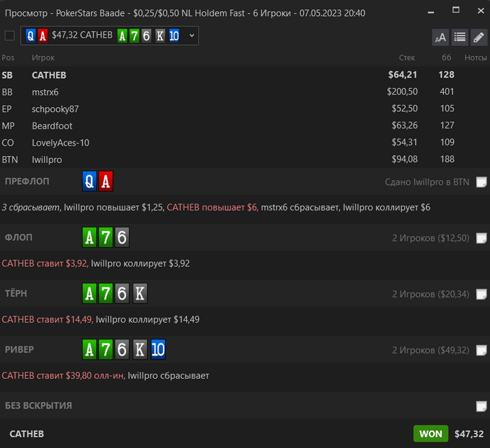
Task: Select player Beardfoot
Action: pyautogui.click(x=245, y=125)
